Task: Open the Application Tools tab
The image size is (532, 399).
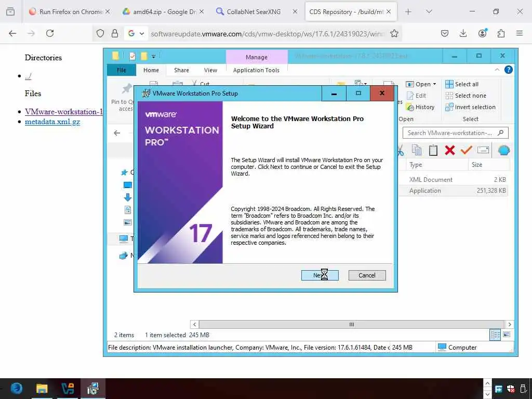Action: 256,70
